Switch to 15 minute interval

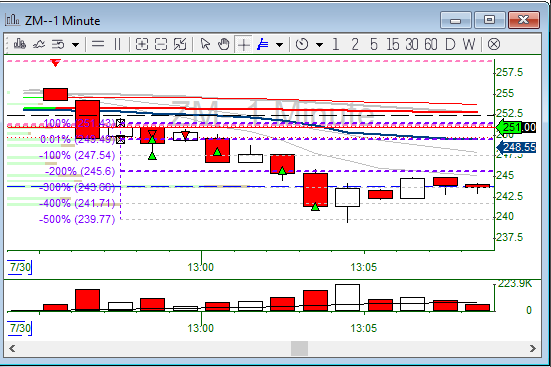coord(393,44)
